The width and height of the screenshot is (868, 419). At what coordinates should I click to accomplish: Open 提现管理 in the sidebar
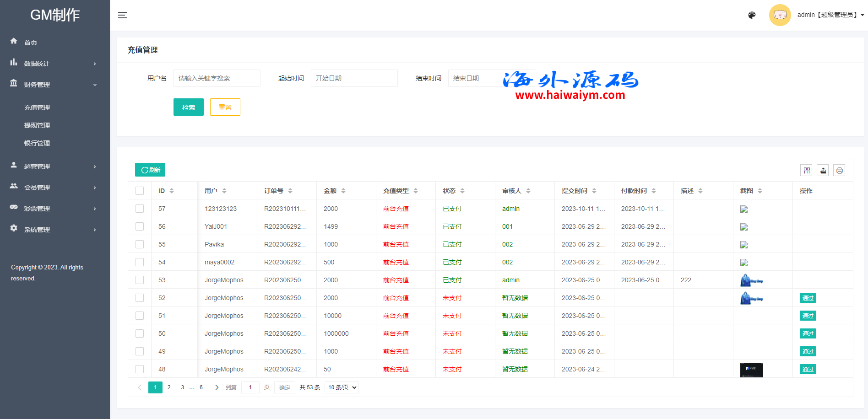click(x=37, y=125)
